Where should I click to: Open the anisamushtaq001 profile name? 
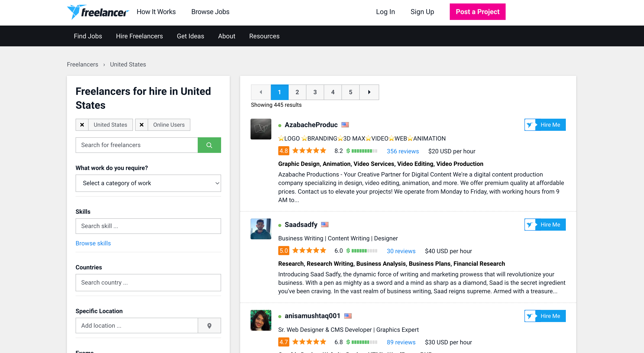[312, 316]
